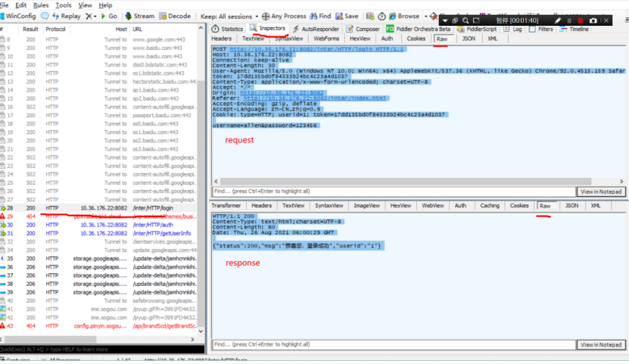Focus the QuickExec command box
This screenshot has width=629, height=364.
102,349
